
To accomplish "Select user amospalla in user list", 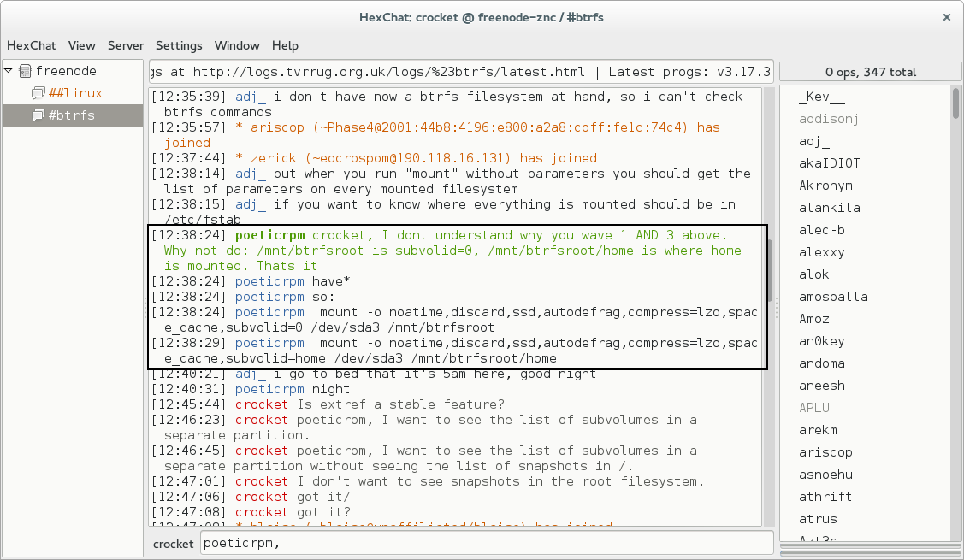I will [x=833, y=297].
